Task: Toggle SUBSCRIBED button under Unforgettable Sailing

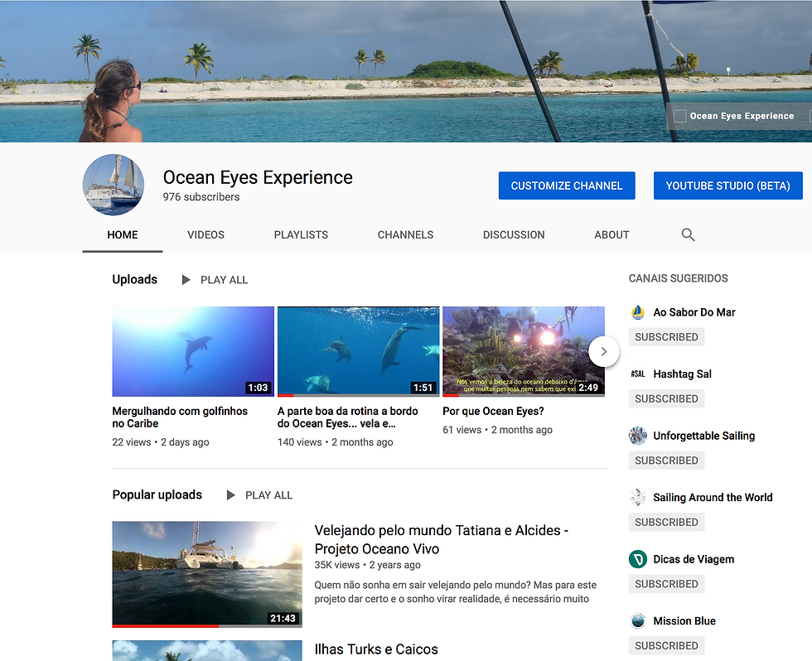Action: pyautogui.click(x=666, y=461)
